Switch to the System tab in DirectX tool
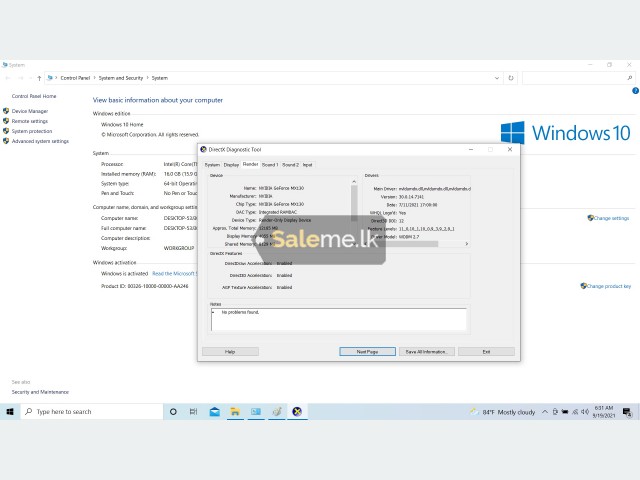This screenshot has height=480, width=640. pyautogui.click(x=212, y=165)
